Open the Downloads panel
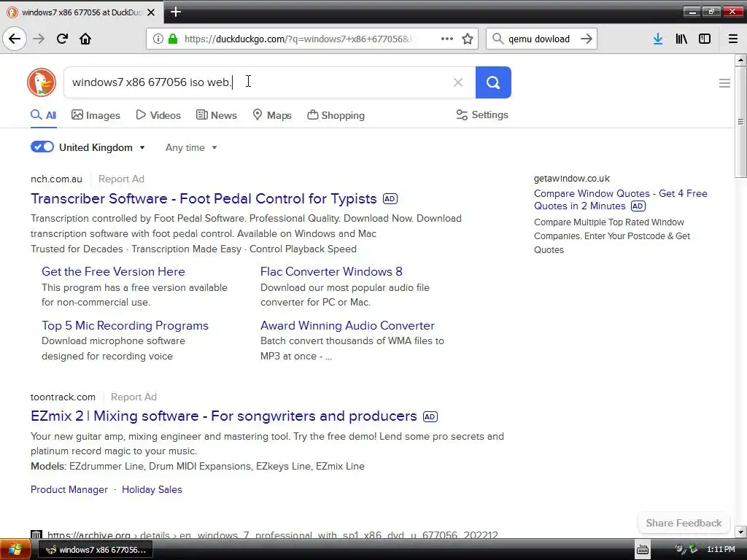 tap(658, 39)
